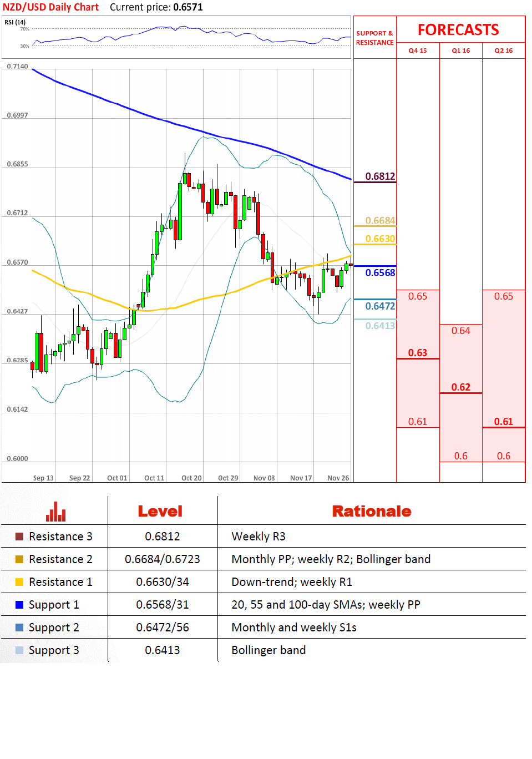The height and width of the screenshot is (759, 532).
Task: Click the FORECASTS heading
Action: click(458, 30)
